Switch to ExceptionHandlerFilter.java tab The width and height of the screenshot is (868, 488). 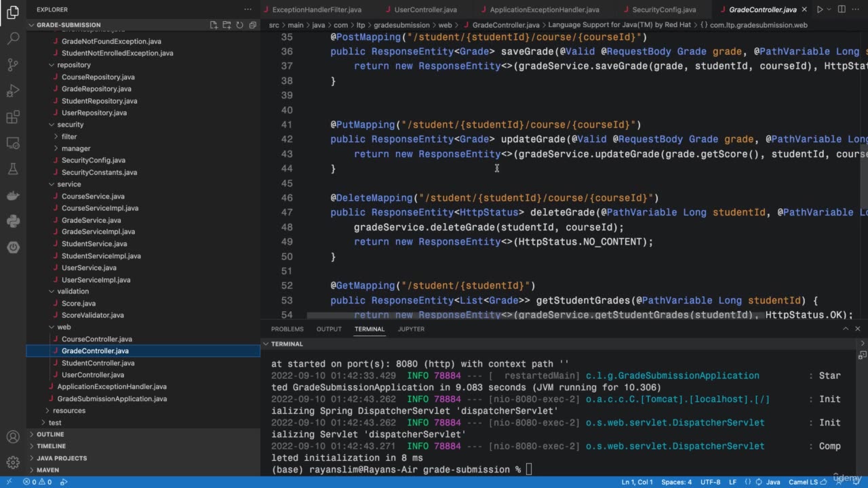[317, 9]
